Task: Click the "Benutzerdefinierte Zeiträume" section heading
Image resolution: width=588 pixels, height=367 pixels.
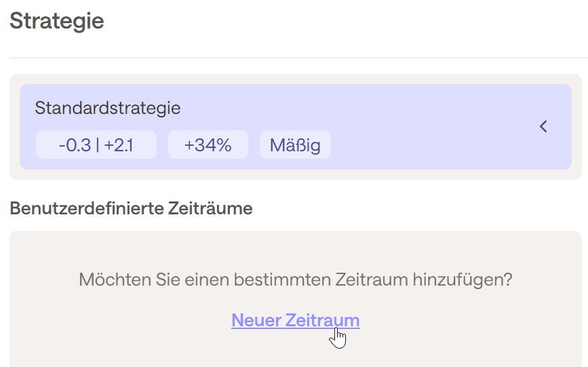Action: coord(131,208)
